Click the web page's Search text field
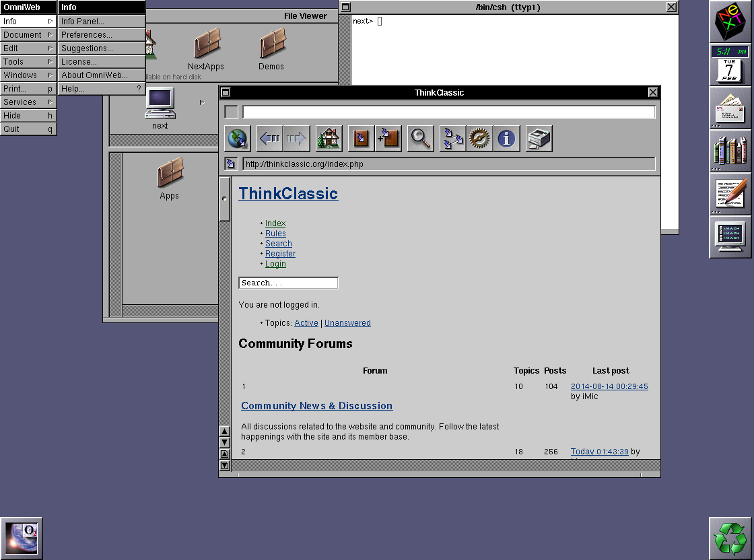The height and width of the screenshot is (560, 754). 288,283
